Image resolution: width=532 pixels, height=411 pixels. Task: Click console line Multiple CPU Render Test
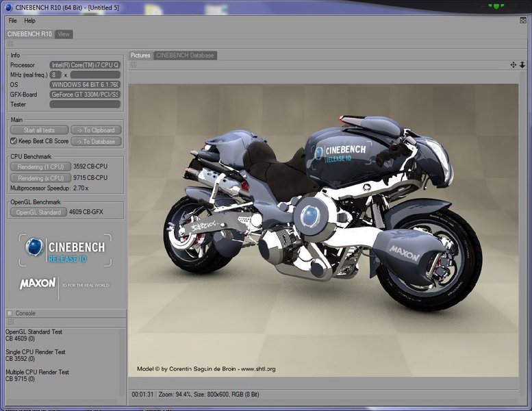(37, 372)
